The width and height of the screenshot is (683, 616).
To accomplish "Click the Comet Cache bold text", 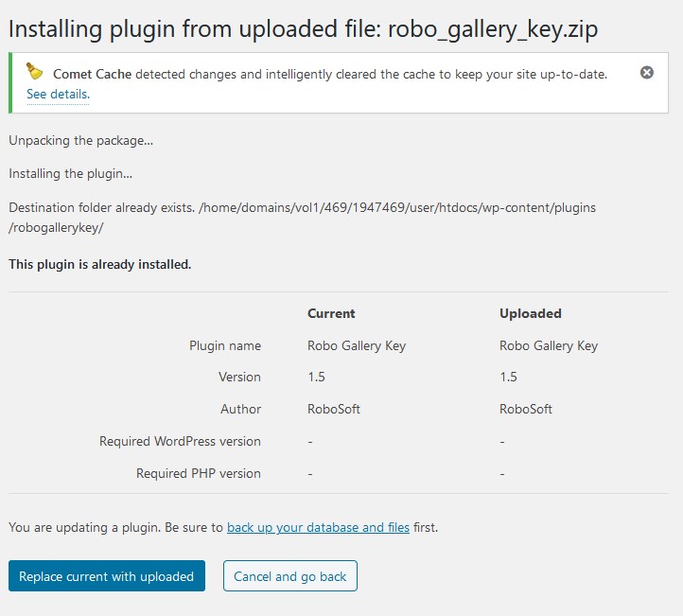I will [93, 74].
